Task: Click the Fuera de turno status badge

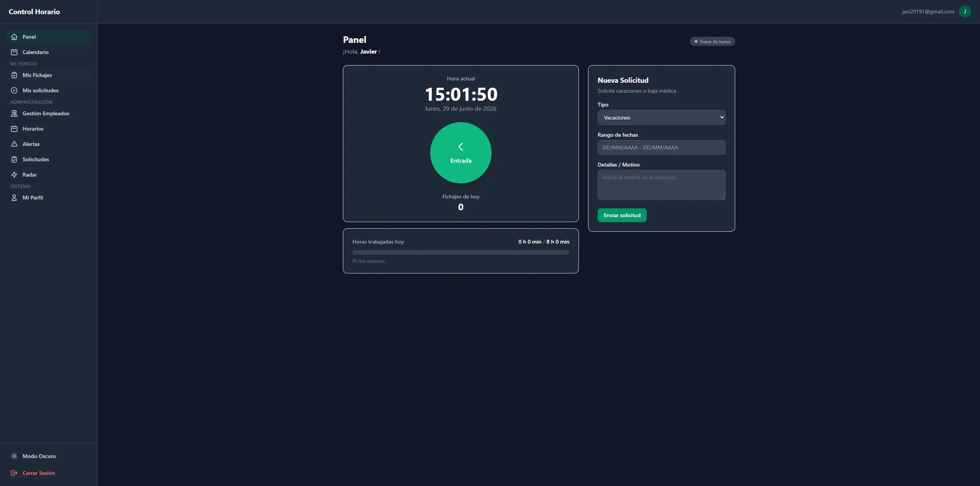Action: point(712,41)
